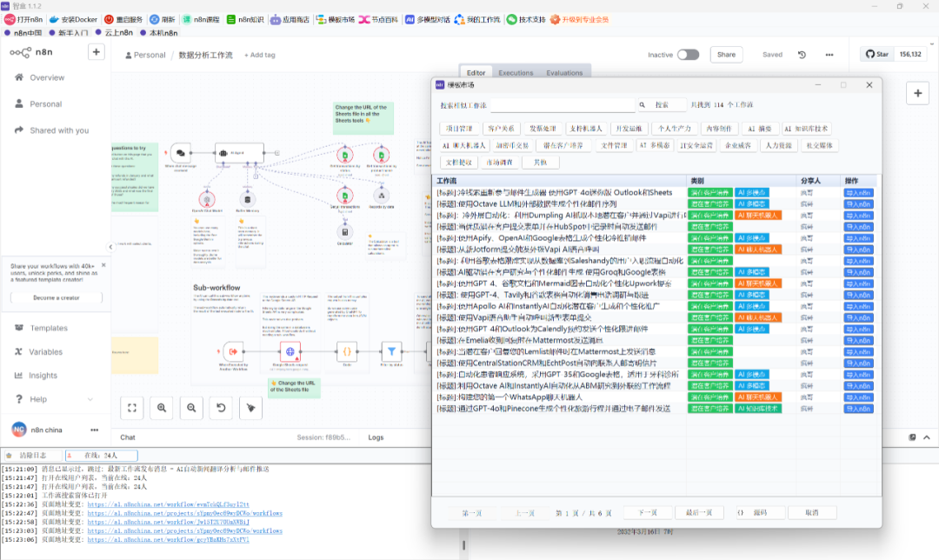Open the workflow history icon

click(x=801, y=54)
